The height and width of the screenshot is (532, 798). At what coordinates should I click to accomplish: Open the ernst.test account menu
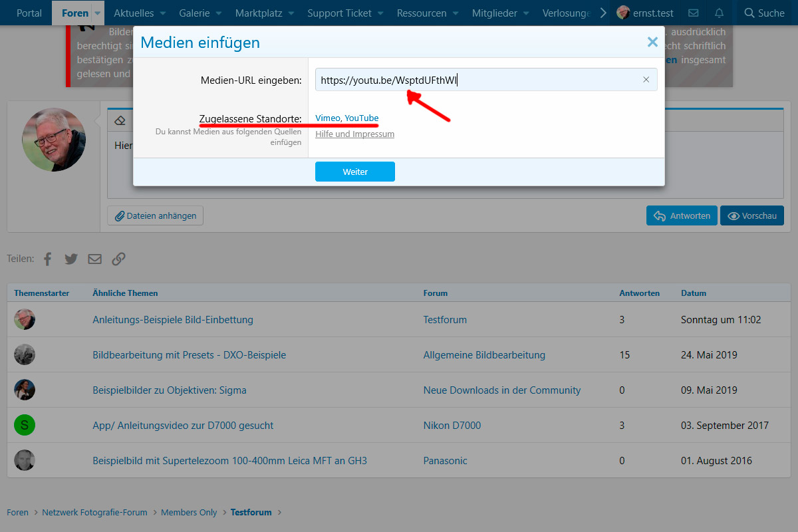(646, 13)
